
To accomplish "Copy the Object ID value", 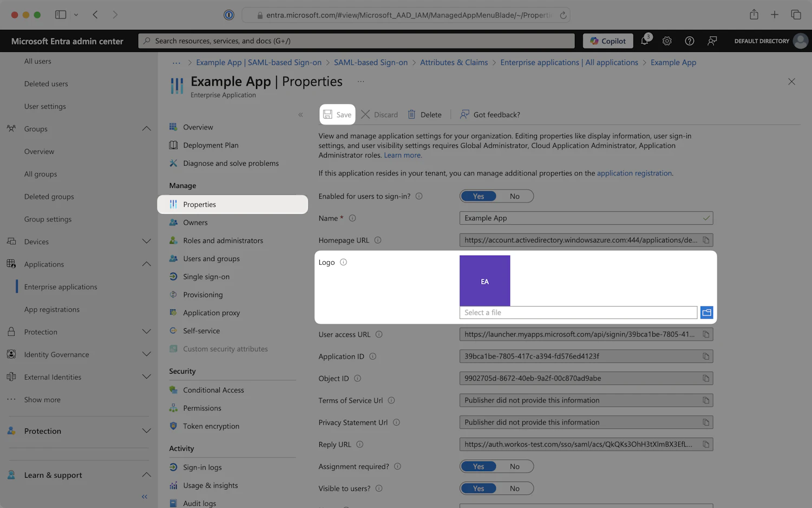I will point(706,378).
